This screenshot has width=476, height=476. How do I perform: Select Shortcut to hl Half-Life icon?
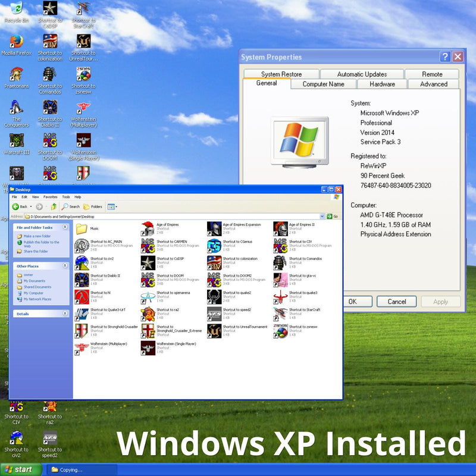pos(82,296)
